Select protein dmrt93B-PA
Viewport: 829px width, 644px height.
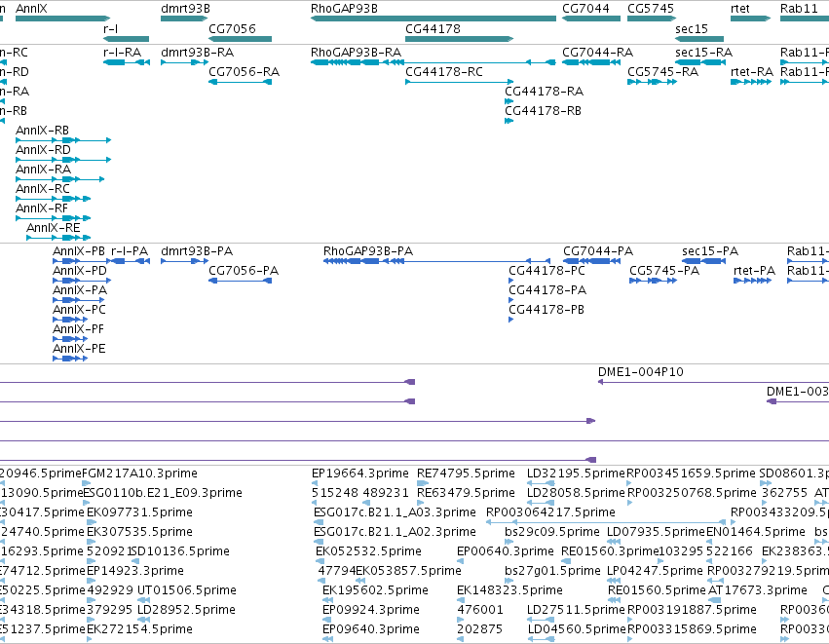click(184, 261)
